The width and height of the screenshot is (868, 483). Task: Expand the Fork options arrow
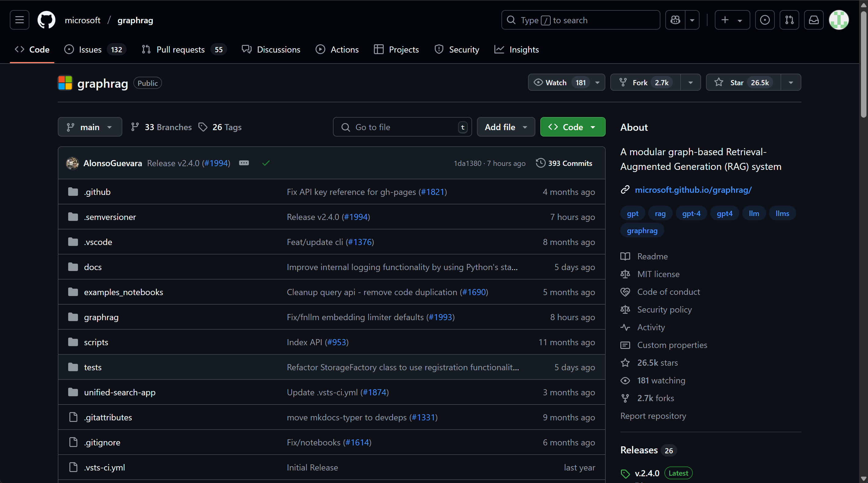(690, 82)
